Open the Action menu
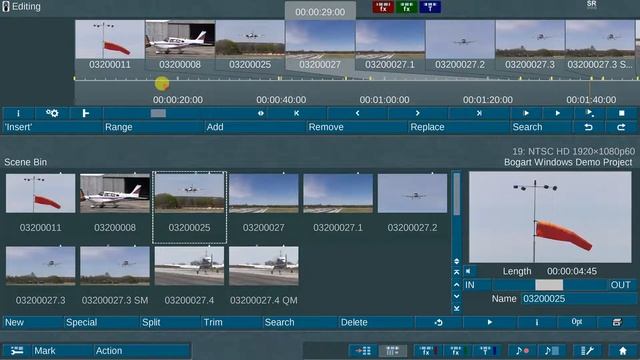The image size is (640, 360). tap(142, 351)
